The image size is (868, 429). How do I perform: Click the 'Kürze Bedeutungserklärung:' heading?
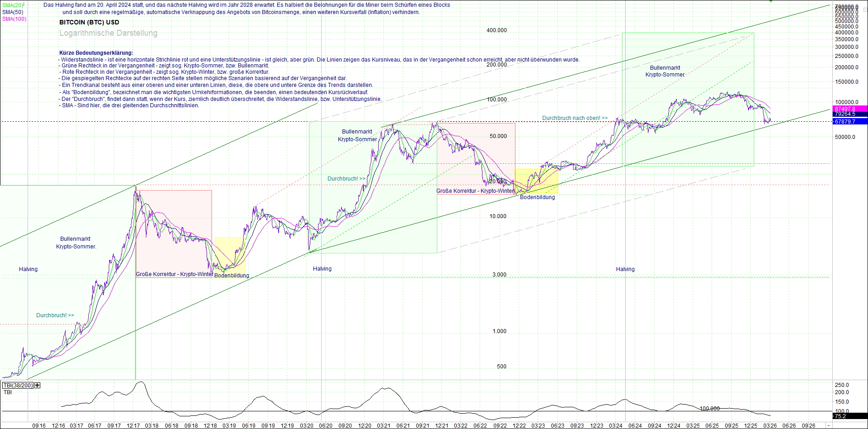96,53
